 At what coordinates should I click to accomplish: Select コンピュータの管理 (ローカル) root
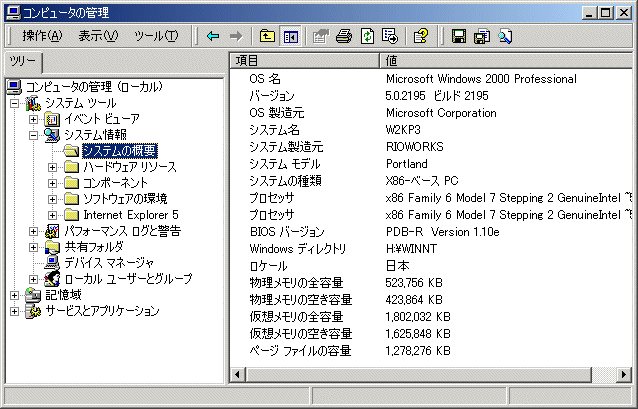click(94, 87)
